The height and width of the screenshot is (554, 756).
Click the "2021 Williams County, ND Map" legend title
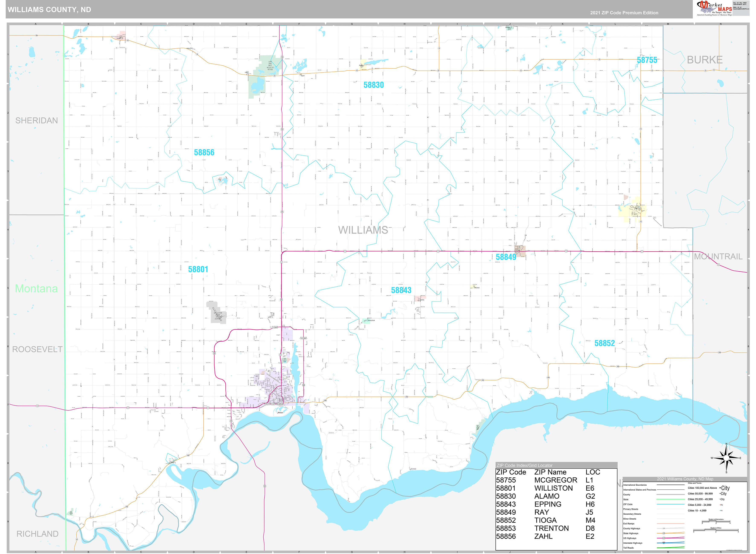click(x=685, y=479)
